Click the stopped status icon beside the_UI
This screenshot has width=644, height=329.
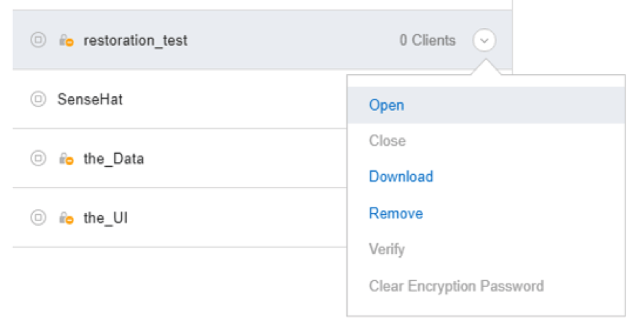coord(38,218)
